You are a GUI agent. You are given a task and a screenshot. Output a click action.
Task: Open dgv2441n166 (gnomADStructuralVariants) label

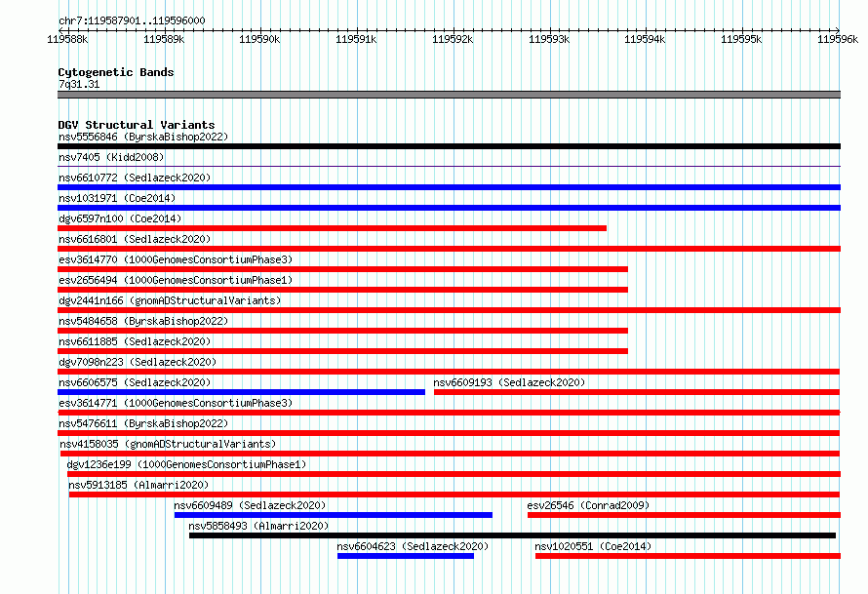(x=170, y=300)
